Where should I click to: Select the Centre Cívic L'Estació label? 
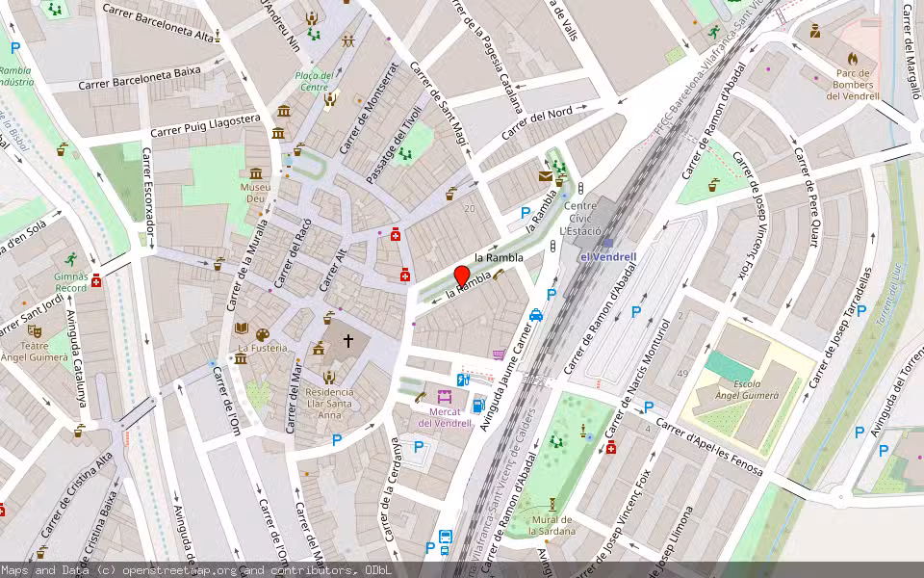(x=580, y=219)
